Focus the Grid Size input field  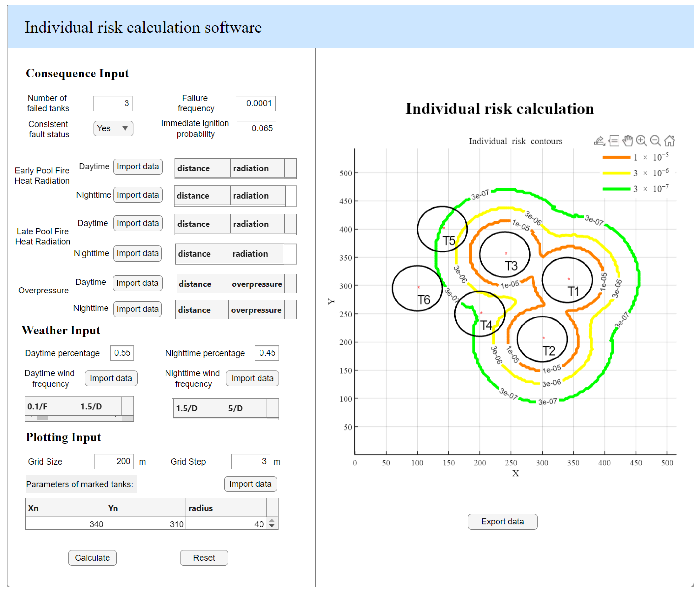pyautogui.click(x=114, y=462)
